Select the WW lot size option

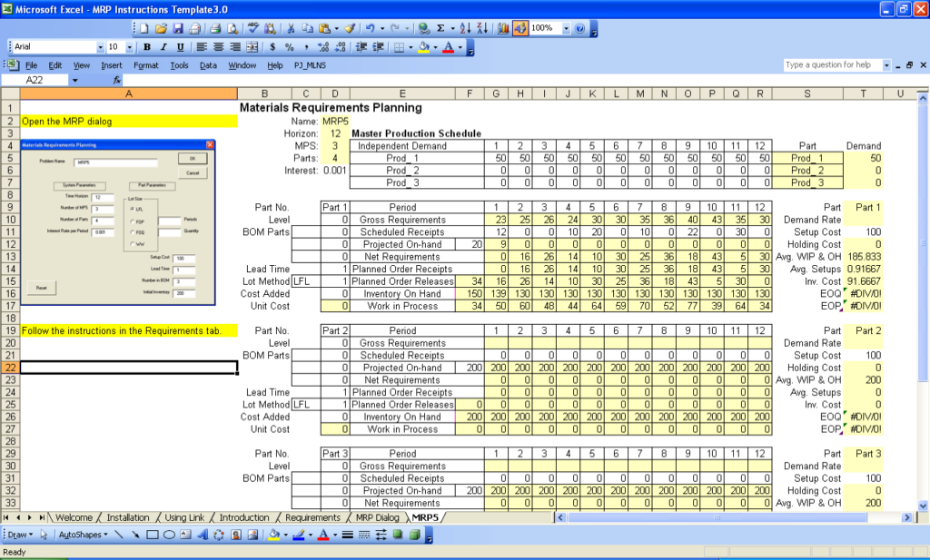click(132, 243)
